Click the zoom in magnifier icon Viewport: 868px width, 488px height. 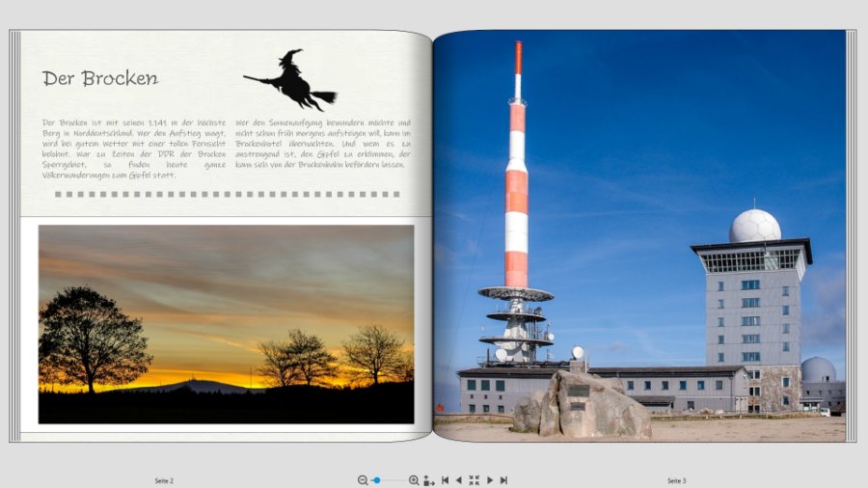[414, 480]
